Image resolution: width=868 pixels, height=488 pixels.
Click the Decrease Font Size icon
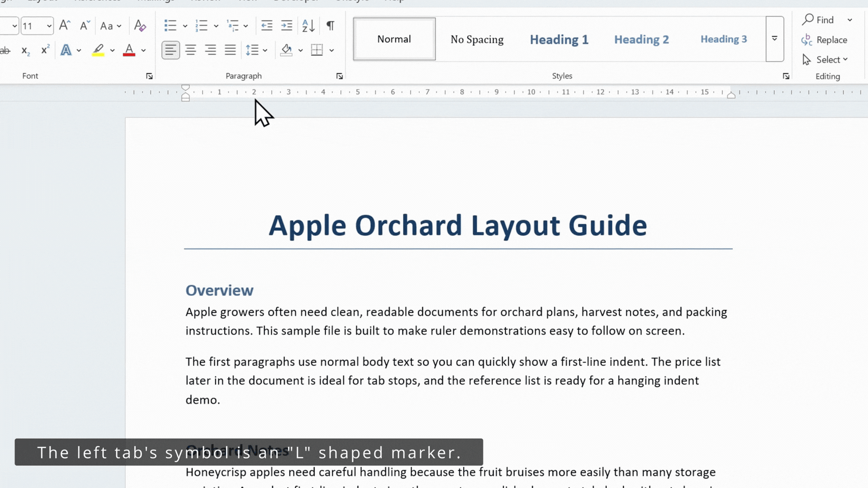85,25
